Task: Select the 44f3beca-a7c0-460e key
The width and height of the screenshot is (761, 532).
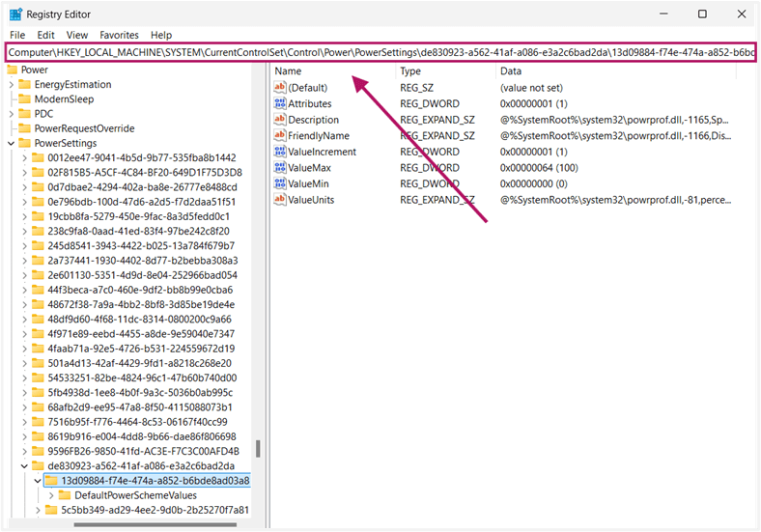Action: [x=140, y=290]
